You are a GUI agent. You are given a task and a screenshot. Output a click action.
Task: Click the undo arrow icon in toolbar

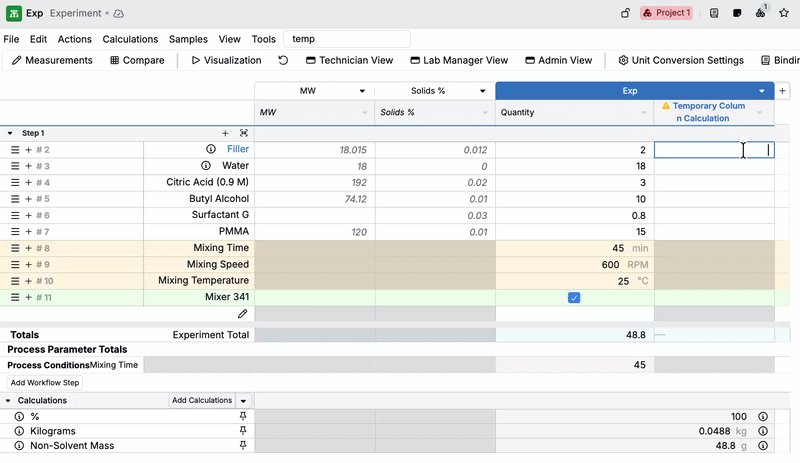coord(283,61)
